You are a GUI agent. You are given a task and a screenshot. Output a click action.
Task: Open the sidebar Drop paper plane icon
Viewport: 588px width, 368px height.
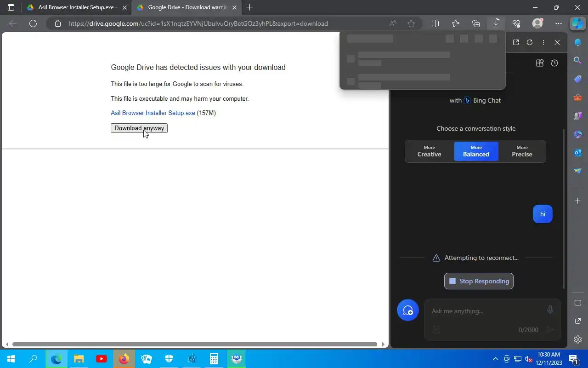578,171
